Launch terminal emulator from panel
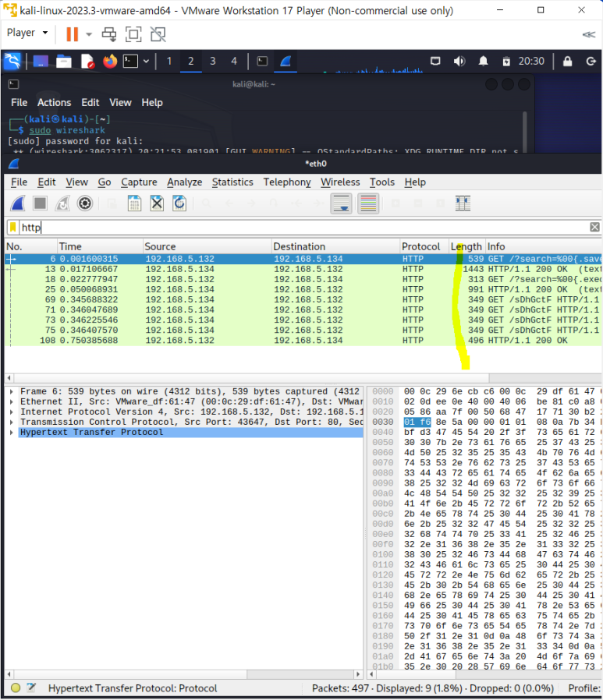 click(x=130, y=61)
